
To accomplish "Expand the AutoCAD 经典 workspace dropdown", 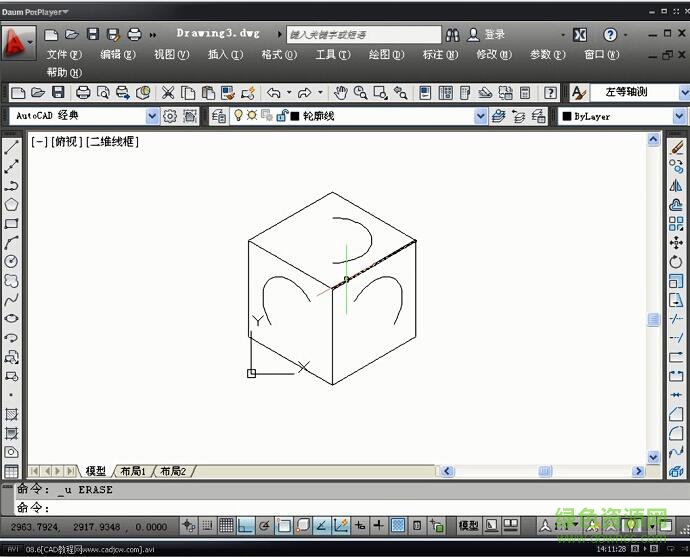I will [x=152, y=116].
